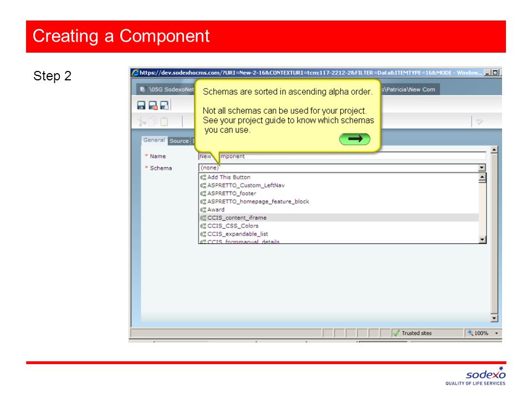Click the zoom magnifier icon in status bar

[x=470, y=333]
